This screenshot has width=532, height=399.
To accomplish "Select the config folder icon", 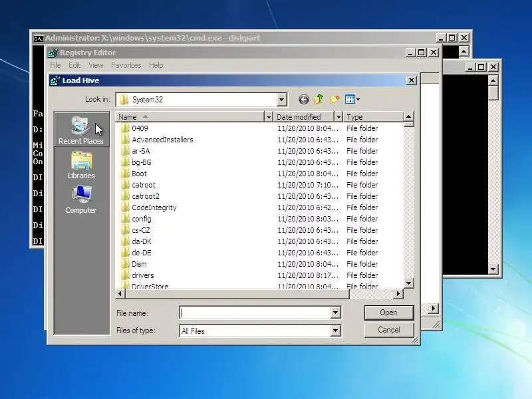I will click(125, 219).
